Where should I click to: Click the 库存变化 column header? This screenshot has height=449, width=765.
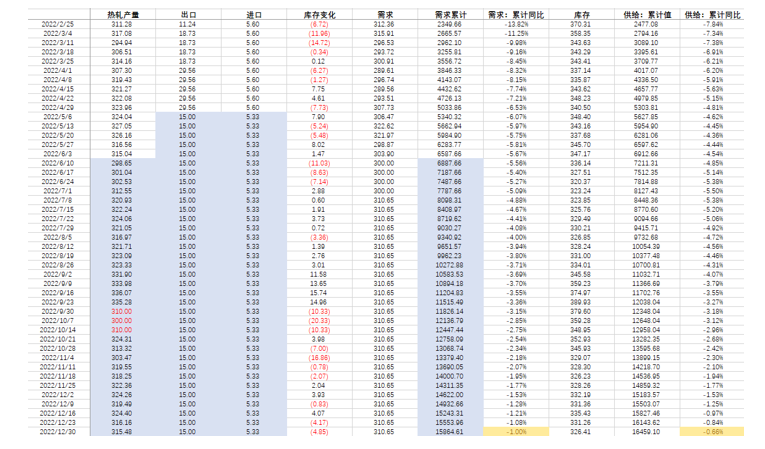320,15
